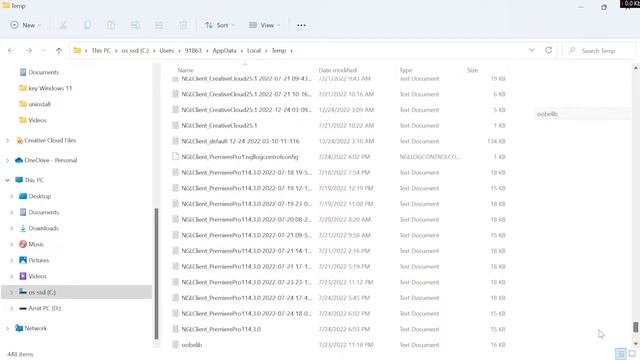Viewport: 640px width, 360px height.
Task: Open the See more three-dots menu
Action: pyautogui.click(x=301, y=25)
